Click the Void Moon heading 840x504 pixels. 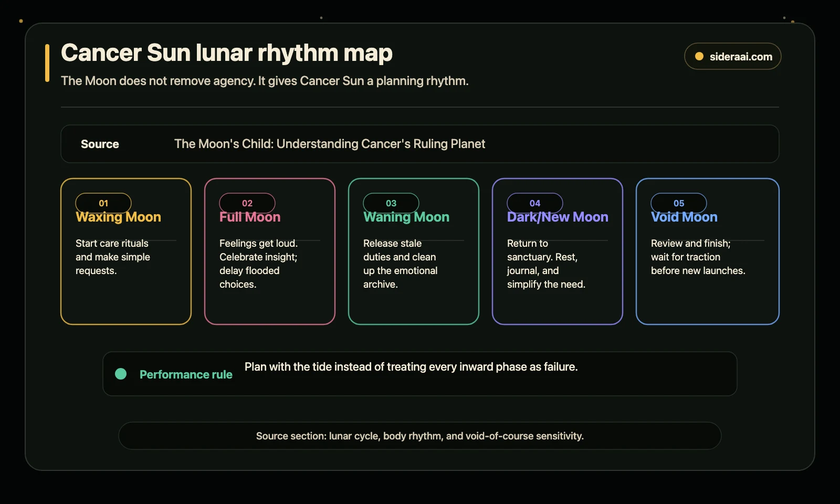point(684,217)
